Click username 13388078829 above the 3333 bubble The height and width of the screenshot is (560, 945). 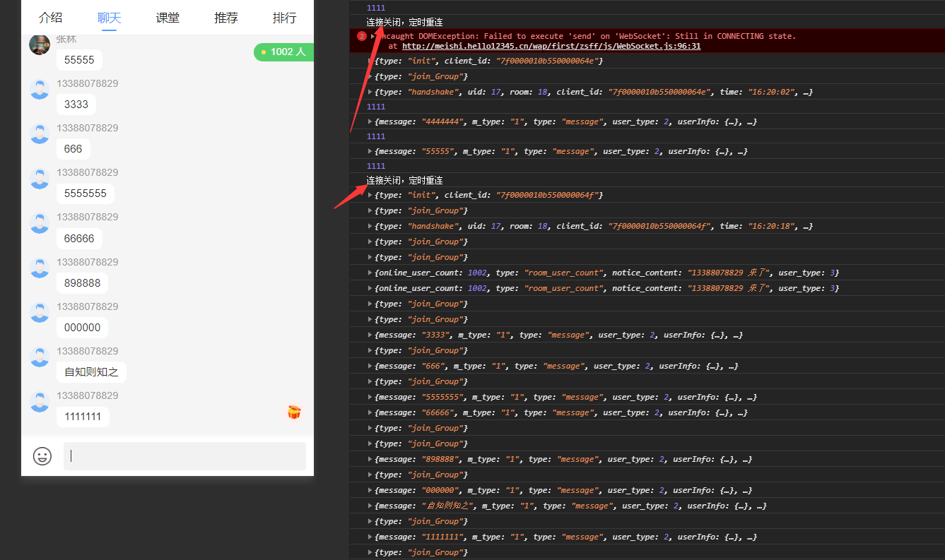point(88,83)
